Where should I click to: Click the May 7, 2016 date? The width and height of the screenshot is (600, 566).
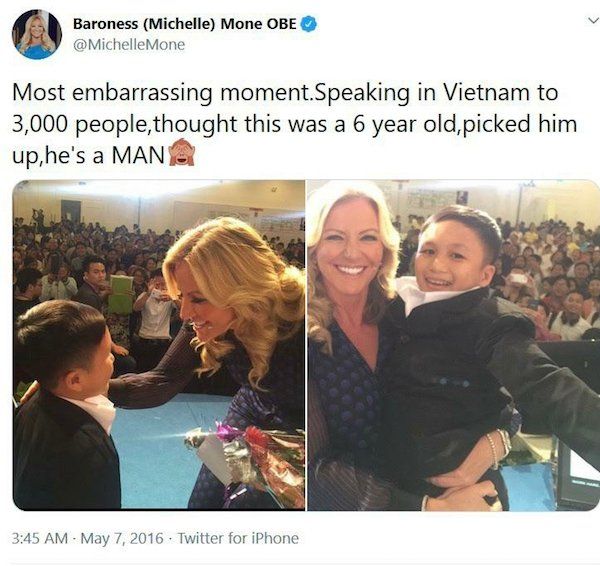pos(122,538)
